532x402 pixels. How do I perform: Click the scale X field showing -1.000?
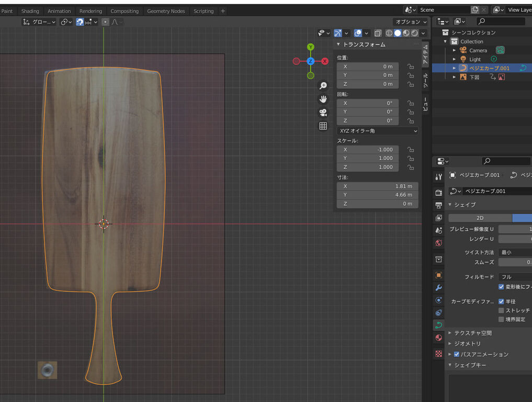[x=368, y=150]
